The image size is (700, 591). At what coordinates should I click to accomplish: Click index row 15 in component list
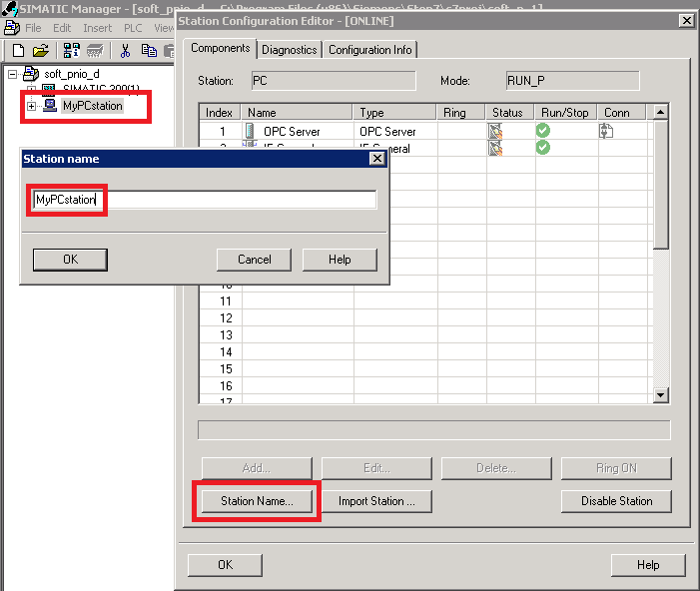[x=226, y=369]
